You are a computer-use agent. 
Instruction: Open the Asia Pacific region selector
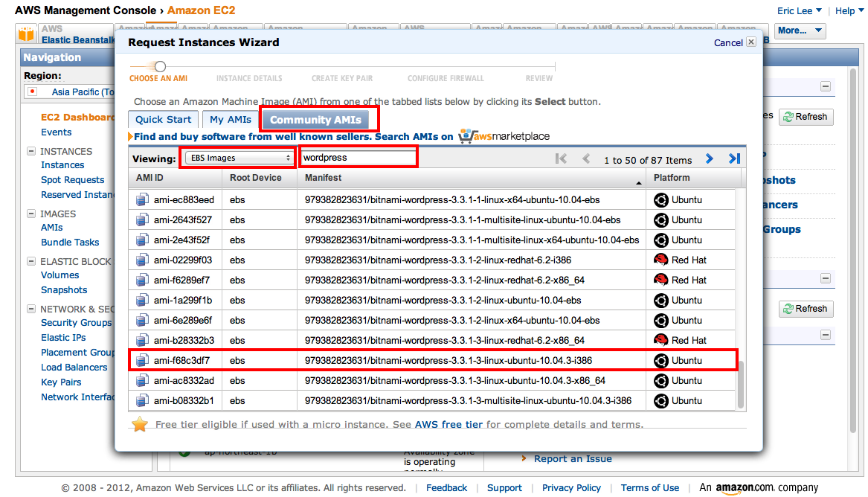coord(70,92)
